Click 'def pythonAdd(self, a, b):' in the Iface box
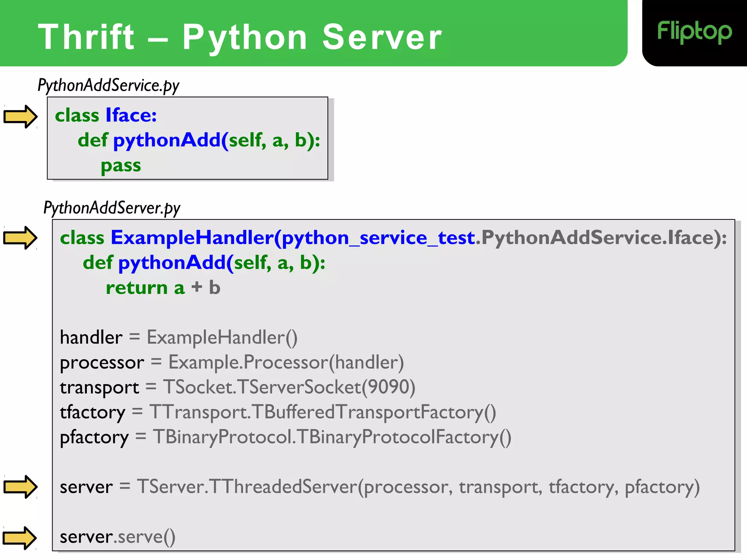The image size is (747, 560). (x=199, y=140)
